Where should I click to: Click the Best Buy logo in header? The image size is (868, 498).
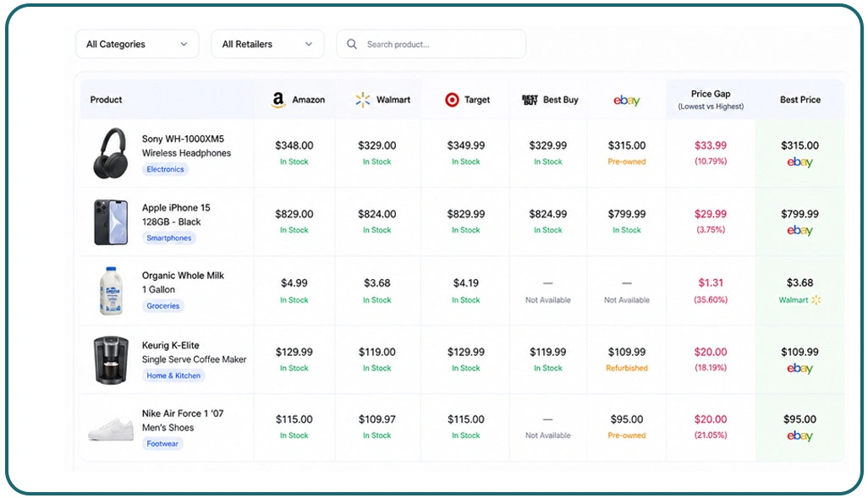(x=530, y=100)
